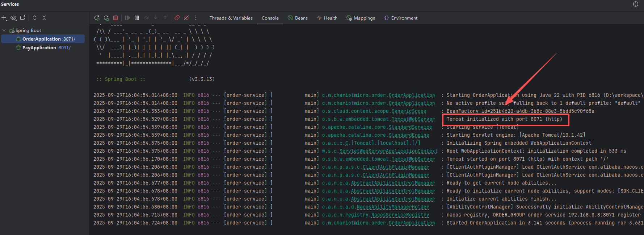
Task: Click 'Tomcat initialized with port 8071' log text
Action: [504, 119]
